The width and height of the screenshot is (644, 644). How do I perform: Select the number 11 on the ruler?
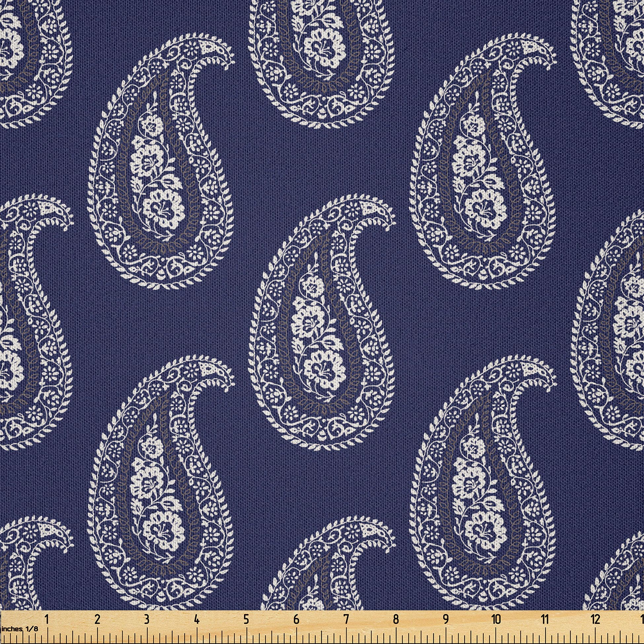[x=545, y=619]
